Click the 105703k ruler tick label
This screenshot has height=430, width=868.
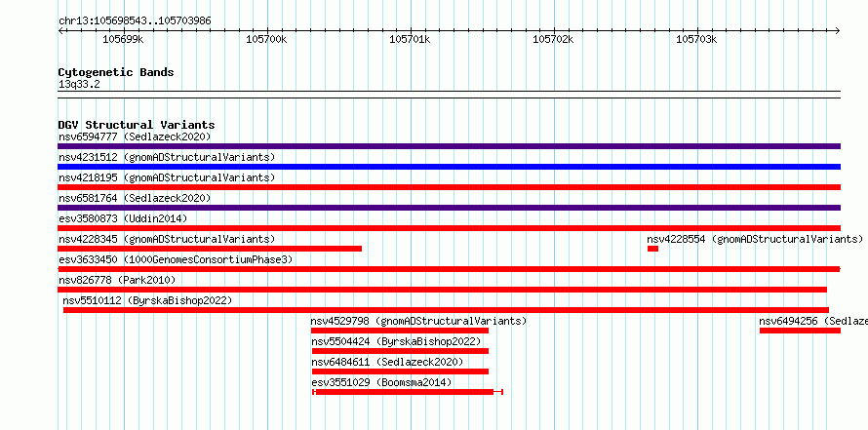(697, 39)
